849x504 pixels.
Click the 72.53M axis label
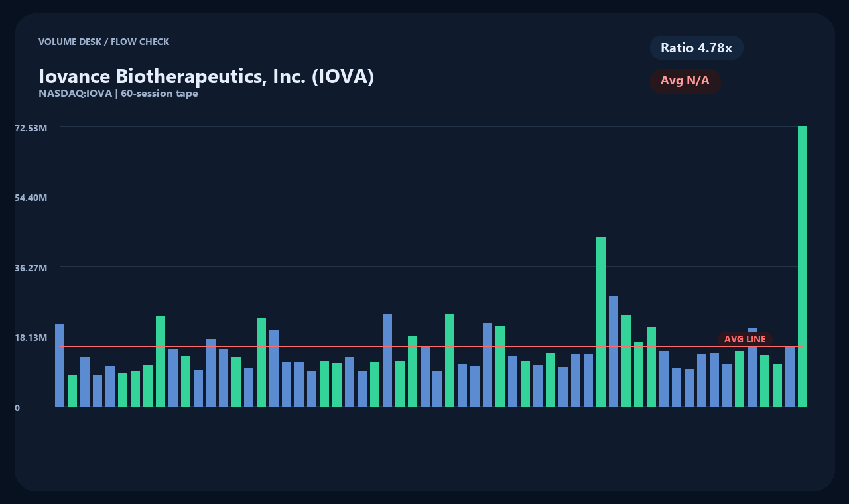pyautogui.click(x=31, y=127)
